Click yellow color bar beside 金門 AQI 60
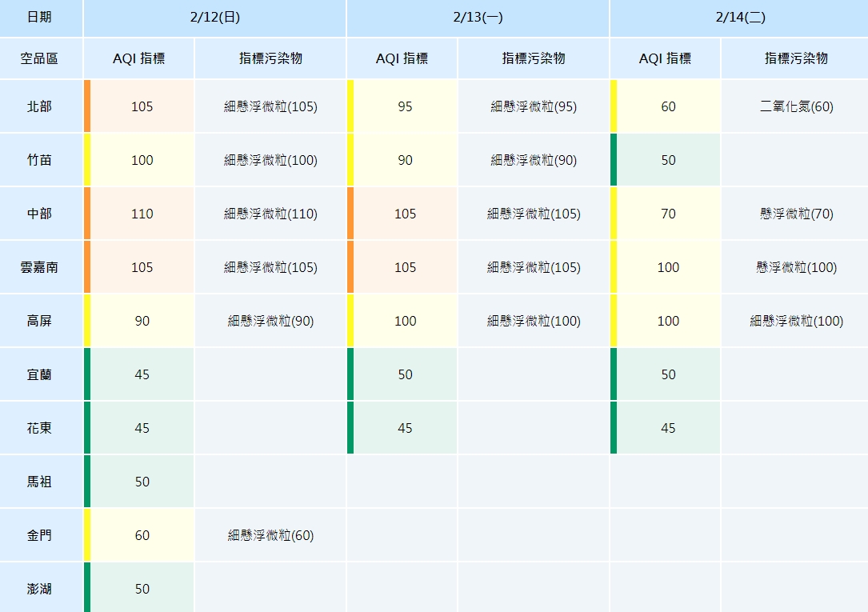This screenshot has width=868, height=612. [x=87, y=535]
